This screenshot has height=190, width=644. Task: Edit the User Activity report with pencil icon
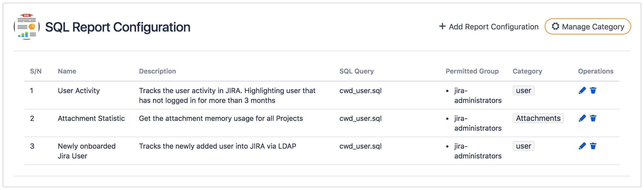pyautogui.click(x=582, y=91)
